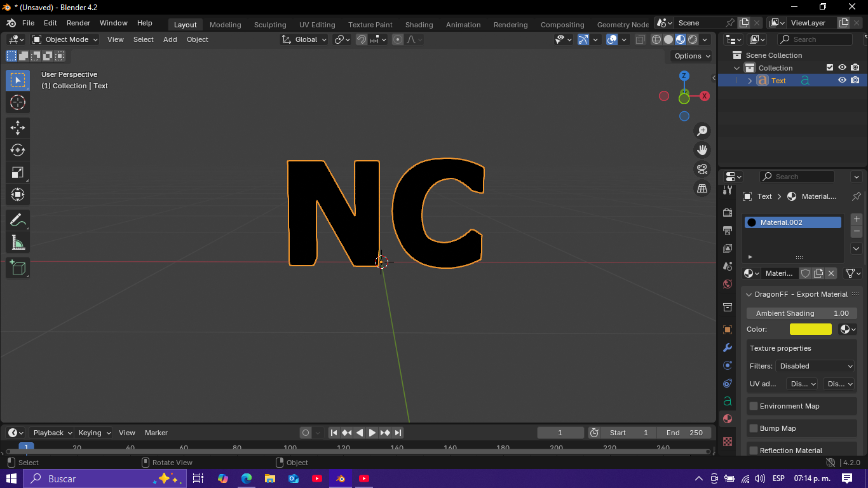Screen dimensions: 868x488
Task: Select the Scale tool
Action: point(18,172)
